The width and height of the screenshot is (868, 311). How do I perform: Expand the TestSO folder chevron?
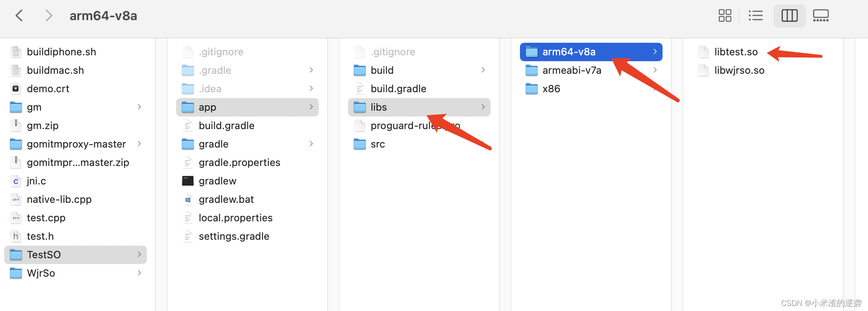(x=139, y=254)
